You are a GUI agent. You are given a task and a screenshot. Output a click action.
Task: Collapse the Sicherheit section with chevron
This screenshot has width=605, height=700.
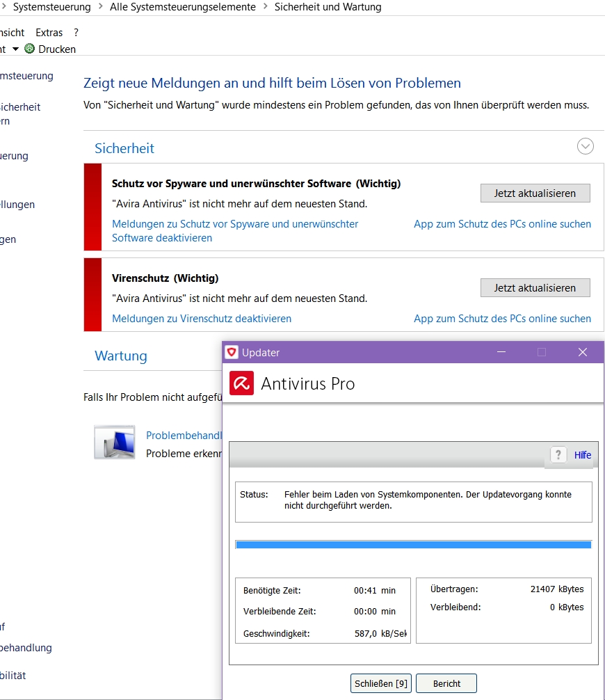coord(585,146)
